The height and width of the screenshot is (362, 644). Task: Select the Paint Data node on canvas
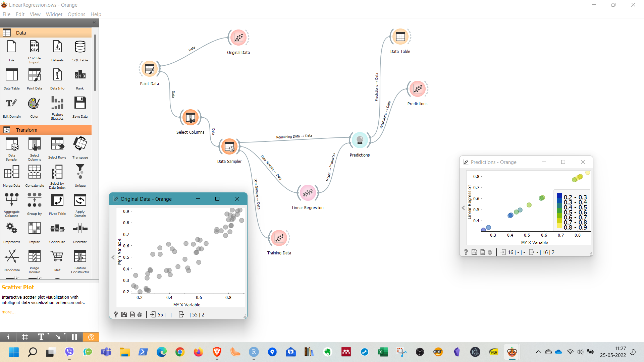tap(150, 69)
